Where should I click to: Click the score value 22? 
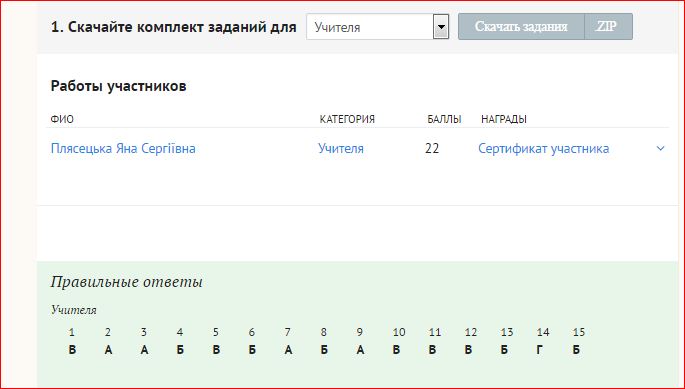pos(432,149)
